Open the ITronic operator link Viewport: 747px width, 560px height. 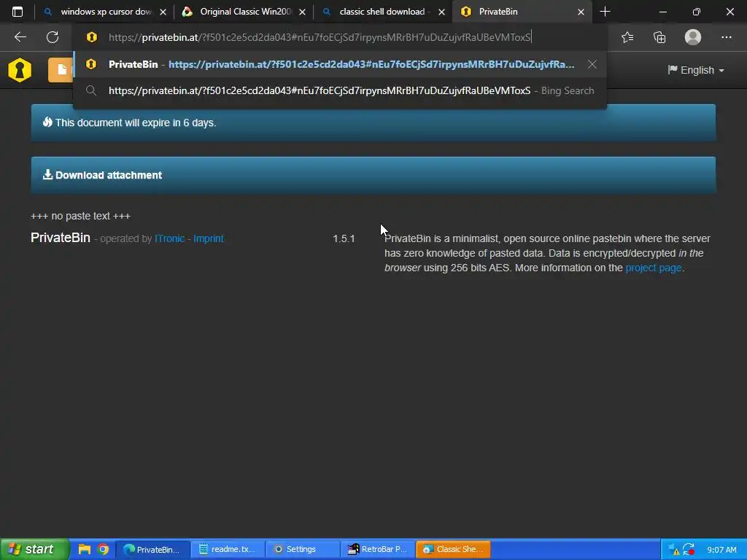pos(169,238)
